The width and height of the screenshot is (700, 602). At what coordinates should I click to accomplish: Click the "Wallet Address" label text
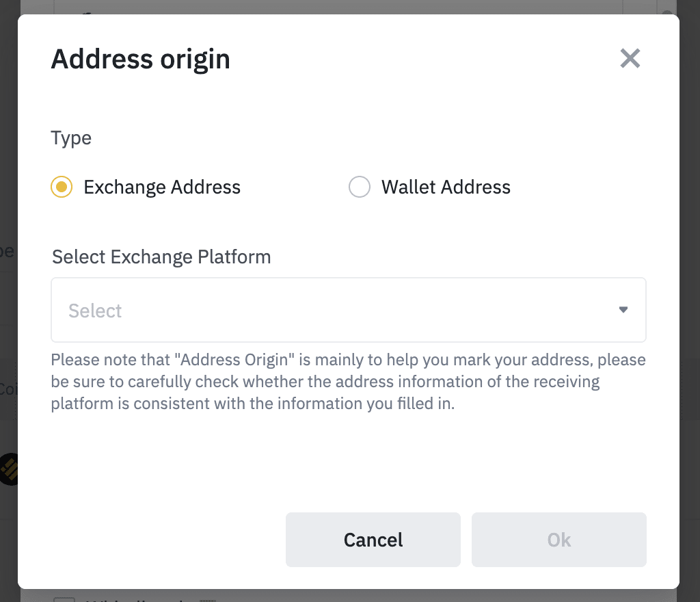pyautogui.click(x=446, y=187)
